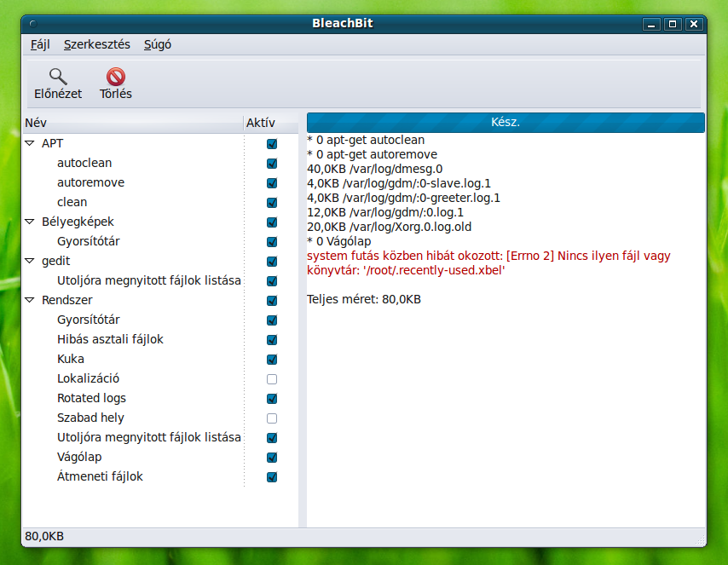Uncheck the Vágólap checkbox

tap(272, 458)
